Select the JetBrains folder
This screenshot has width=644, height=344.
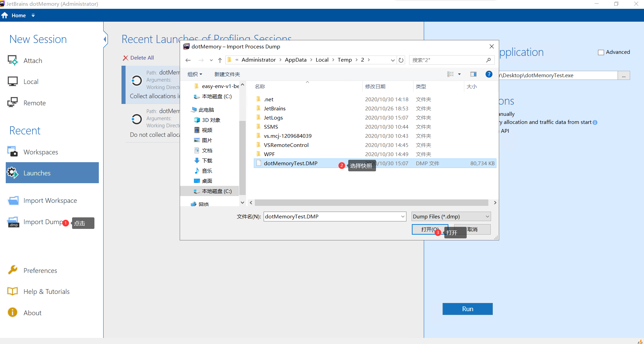[274, 108]
